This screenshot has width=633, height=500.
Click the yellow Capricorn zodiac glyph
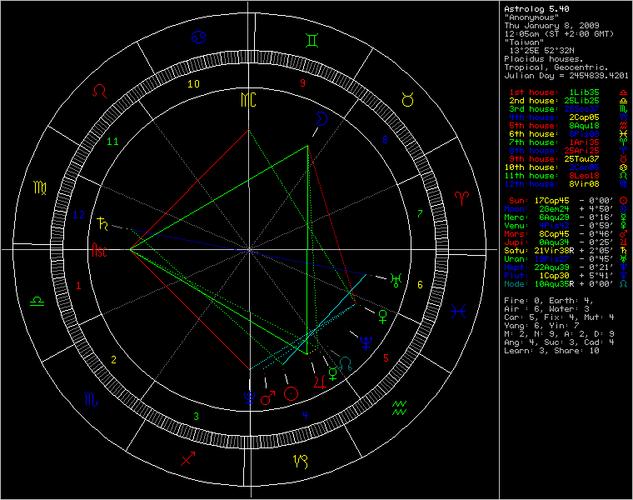[301, 461]
